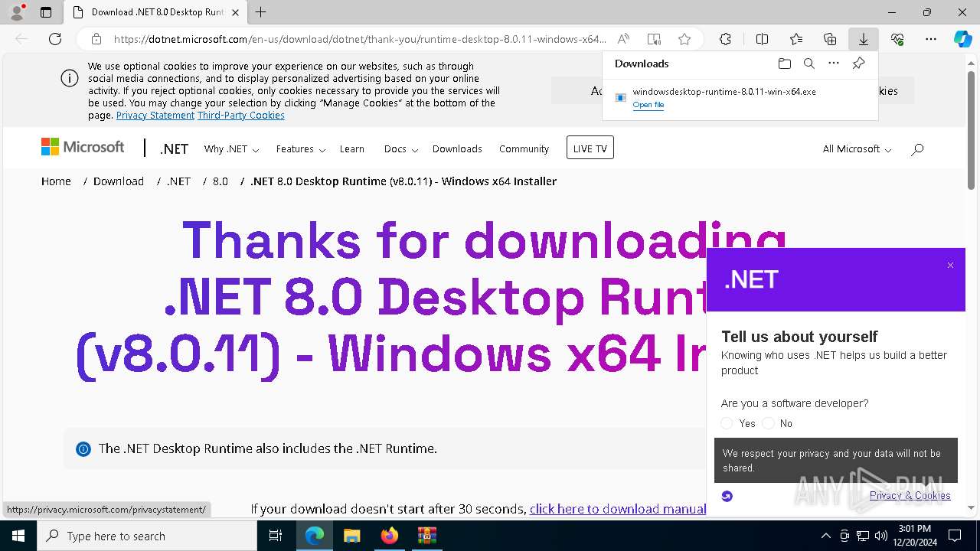
Task: Expand the Why .NET menu
Action: coord(231,149)
